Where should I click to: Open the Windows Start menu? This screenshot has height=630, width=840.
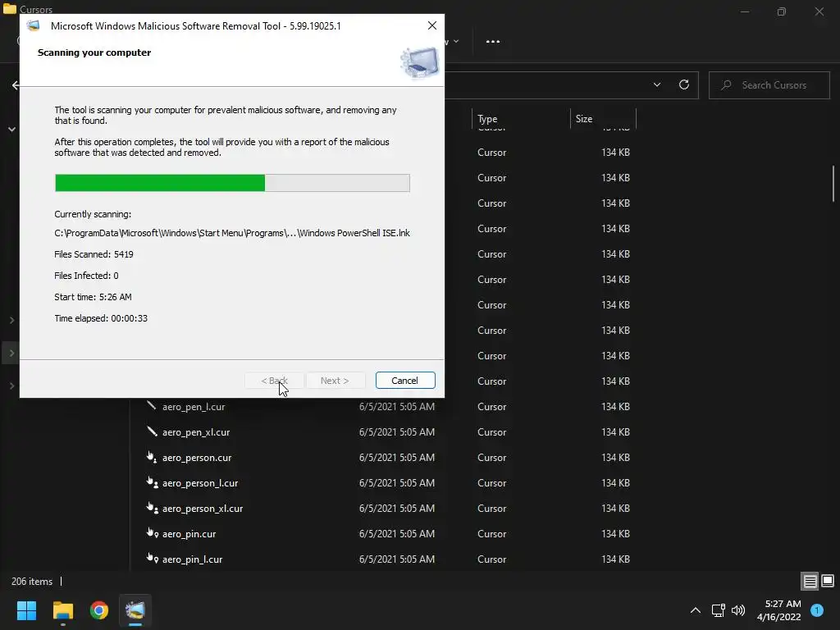click(26, 610)
